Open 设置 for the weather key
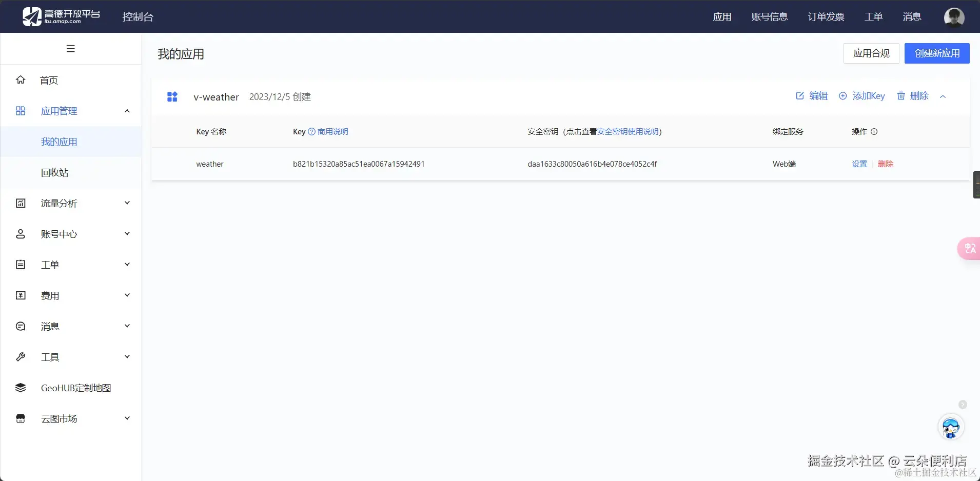 click(x=859, y=164)
